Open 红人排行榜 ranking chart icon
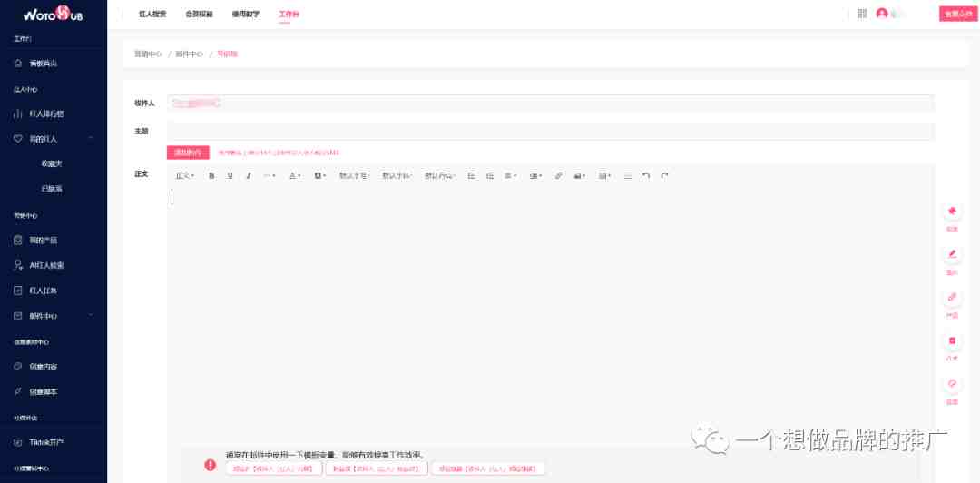This screenshot has width=980, height=483. pos(18,113)
